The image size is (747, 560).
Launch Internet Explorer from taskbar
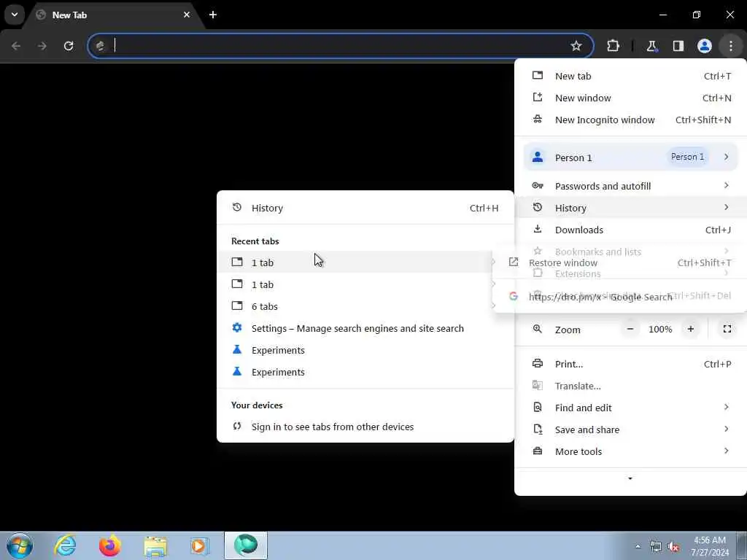(x=65, y=545)
